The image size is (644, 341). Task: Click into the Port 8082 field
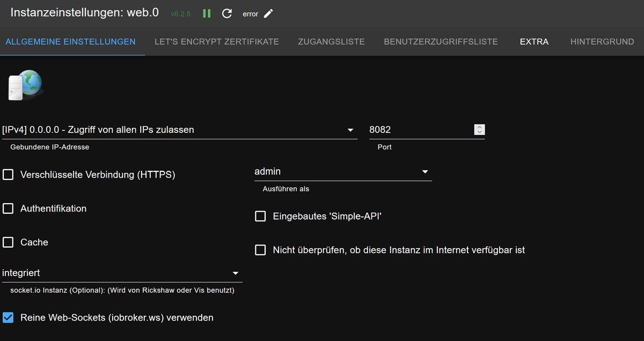click(x=419, y=129)
